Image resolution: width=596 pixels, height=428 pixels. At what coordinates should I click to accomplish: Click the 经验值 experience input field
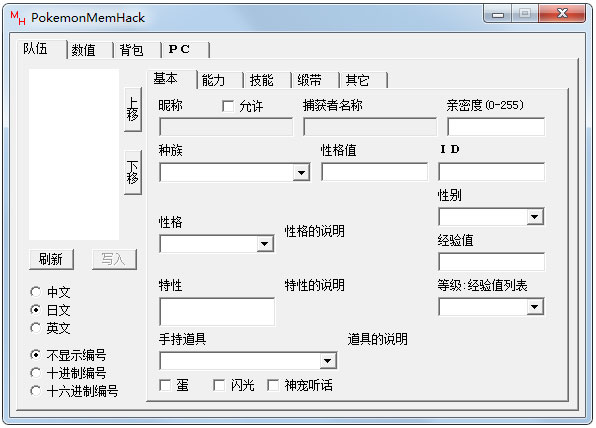point(491,262)
